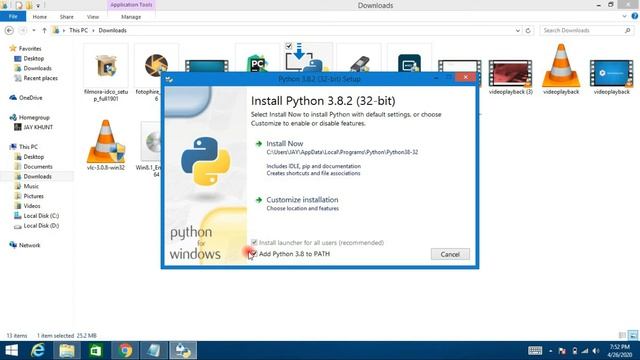Viewport: 640px width, 360px height.
Task: Open the View ribbon tab
Action: pyautogui.click(x=93, y=17)
